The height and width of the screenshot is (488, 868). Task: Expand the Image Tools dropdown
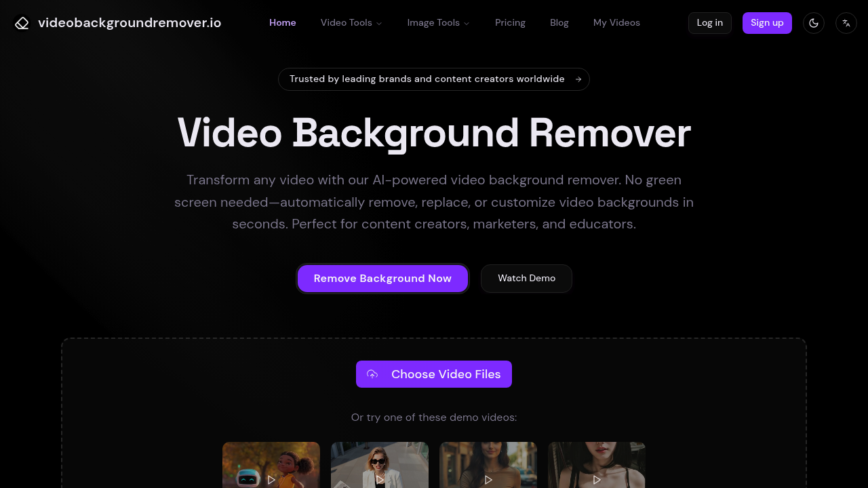click(x=438, y=22)
